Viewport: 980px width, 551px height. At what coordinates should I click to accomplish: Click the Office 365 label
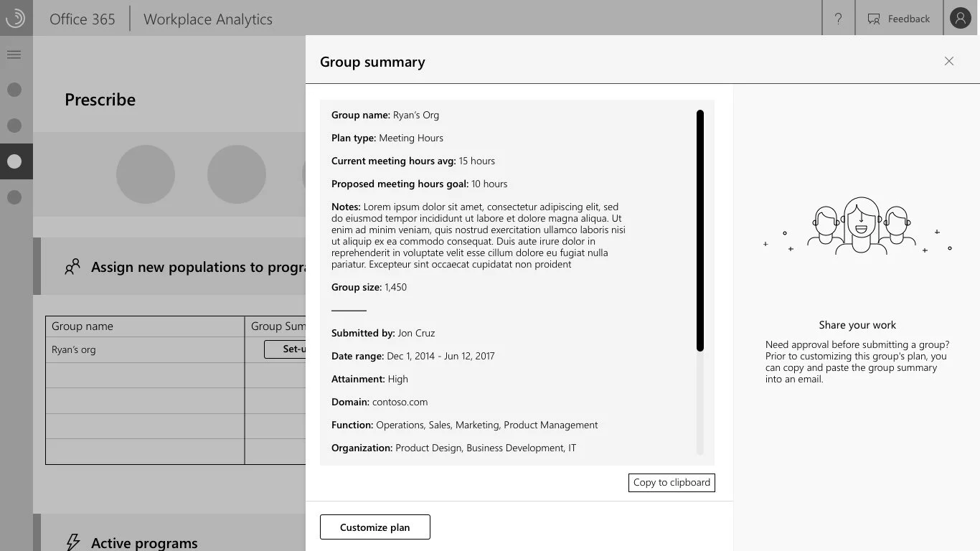pos(82,19)
